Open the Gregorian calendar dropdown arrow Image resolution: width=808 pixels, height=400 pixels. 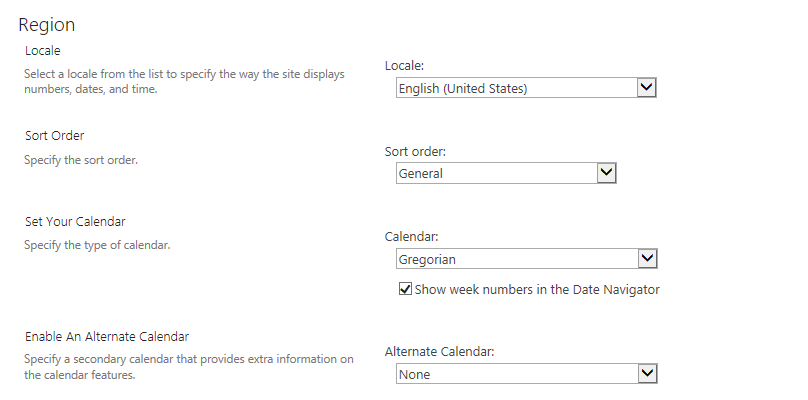[646, 259]
